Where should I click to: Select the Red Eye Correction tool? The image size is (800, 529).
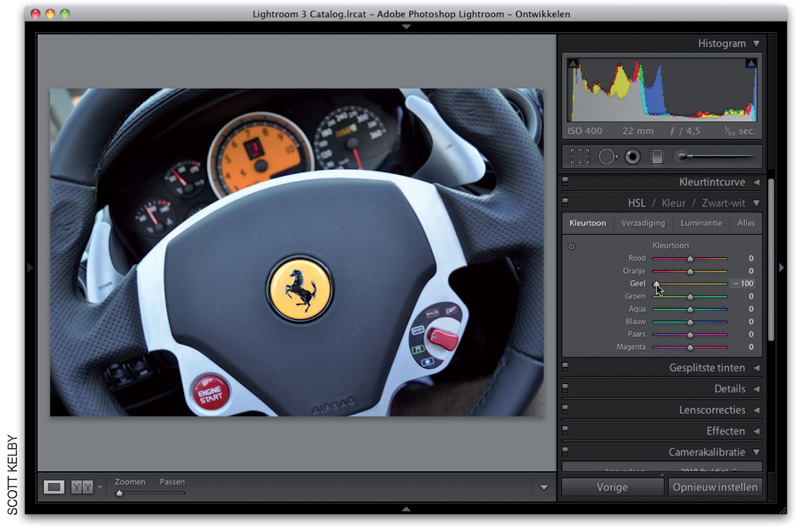633,157
